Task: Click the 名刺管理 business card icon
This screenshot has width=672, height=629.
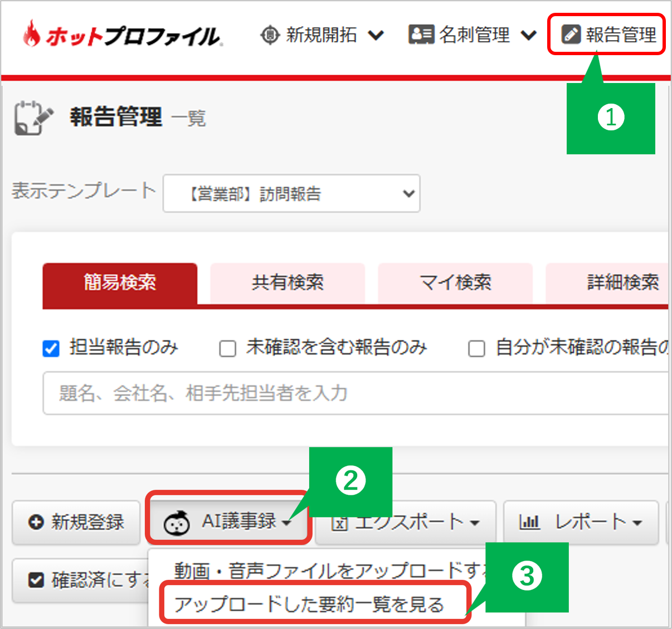Action: pos(421,35)
